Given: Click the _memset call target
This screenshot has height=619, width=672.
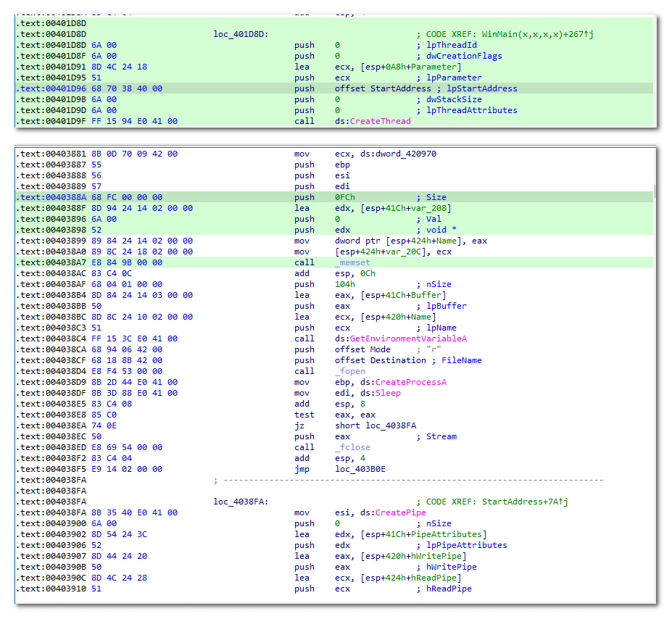Looking at the screenshot, I should point(352,262).
